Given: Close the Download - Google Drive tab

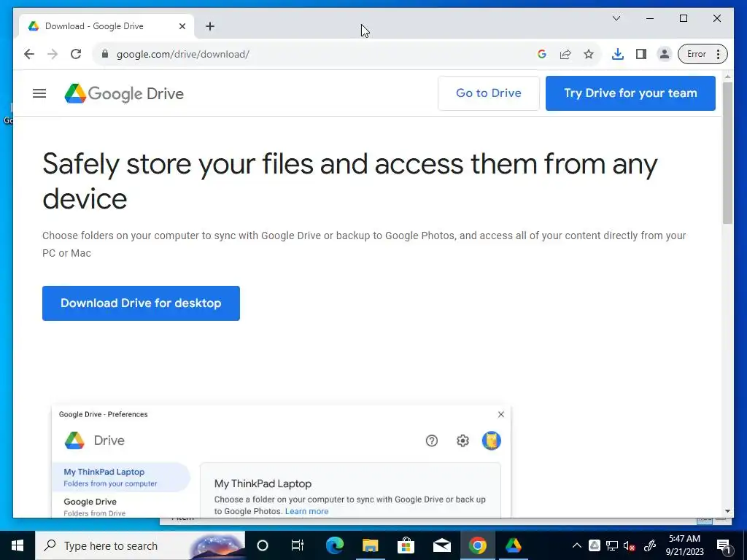Looking at the screenshot, I should [x=182, y=26].
